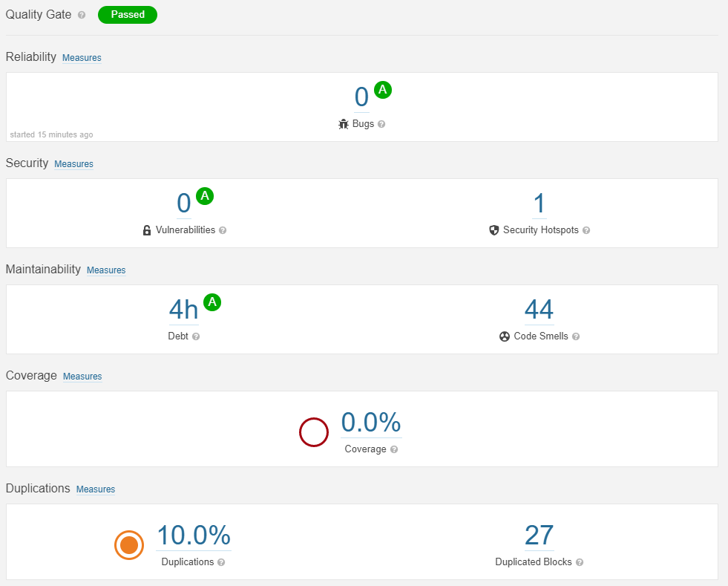
Task: Click the help icon beside Bugs
Action: pyautogui.click(x=381, y=125)
